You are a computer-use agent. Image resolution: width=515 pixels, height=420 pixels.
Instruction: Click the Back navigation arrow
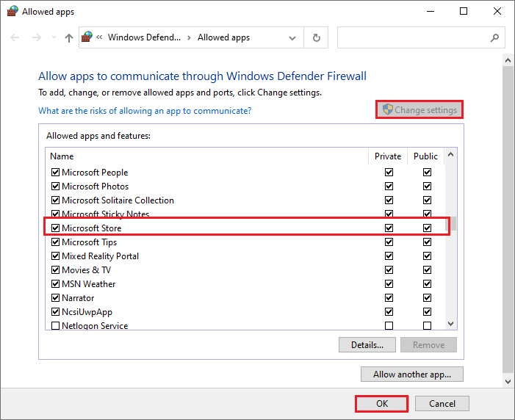(15, 37)
